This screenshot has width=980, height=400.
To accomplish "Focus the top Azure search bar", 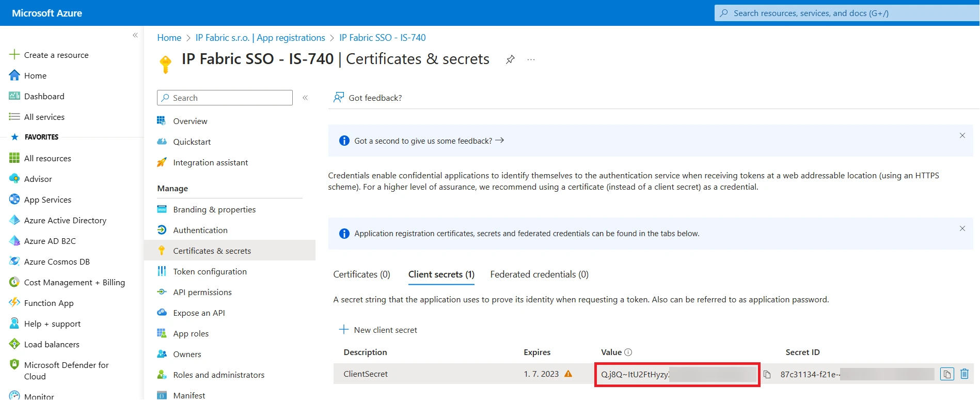I will (x=847, y=13).
